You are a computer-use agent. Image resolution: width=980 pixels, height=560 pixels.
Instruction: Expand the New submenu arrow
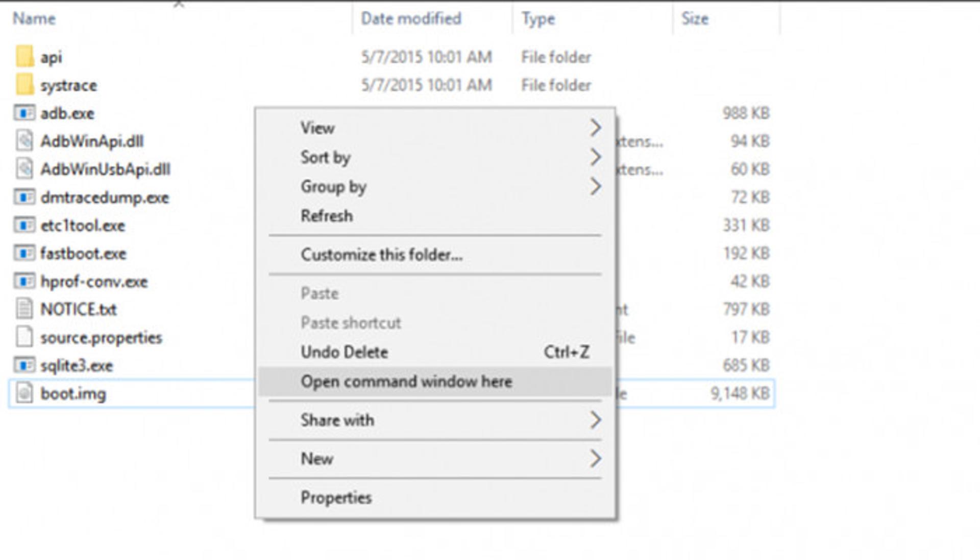point(595,458)
